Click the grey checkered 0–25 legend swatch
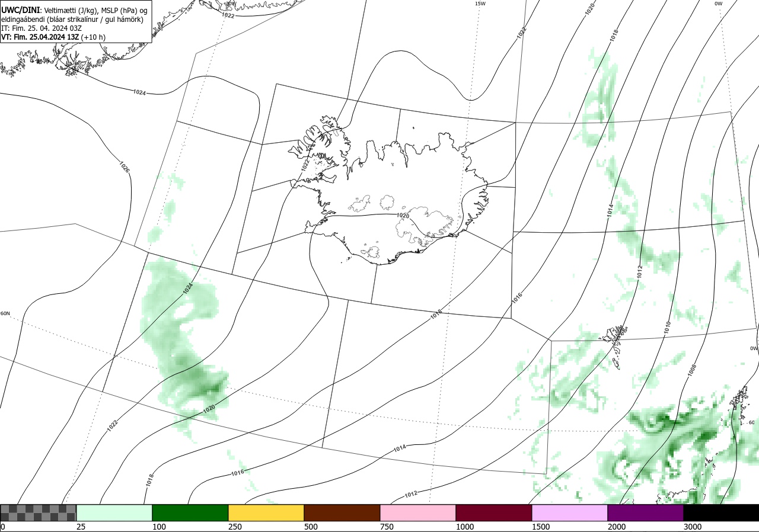This screenshot has height=532, width=759. pyautogui.click(x=39, y=512)
